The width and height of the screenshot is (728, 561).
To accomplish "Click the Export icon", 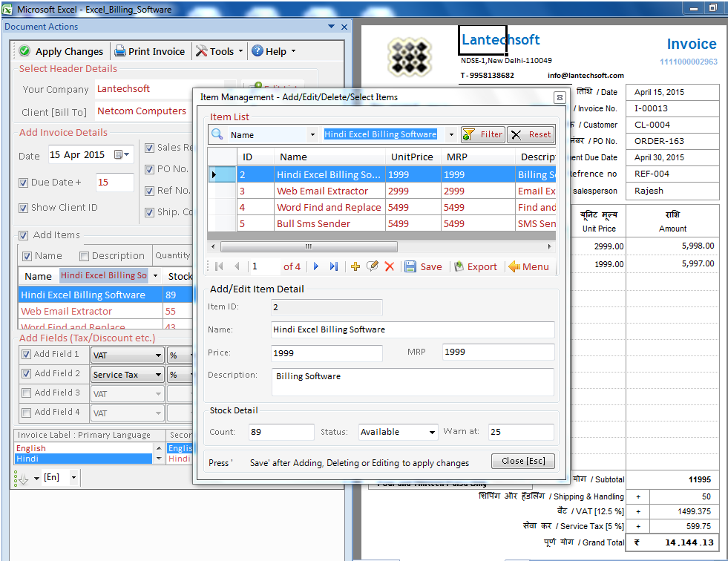I will 459,266.
